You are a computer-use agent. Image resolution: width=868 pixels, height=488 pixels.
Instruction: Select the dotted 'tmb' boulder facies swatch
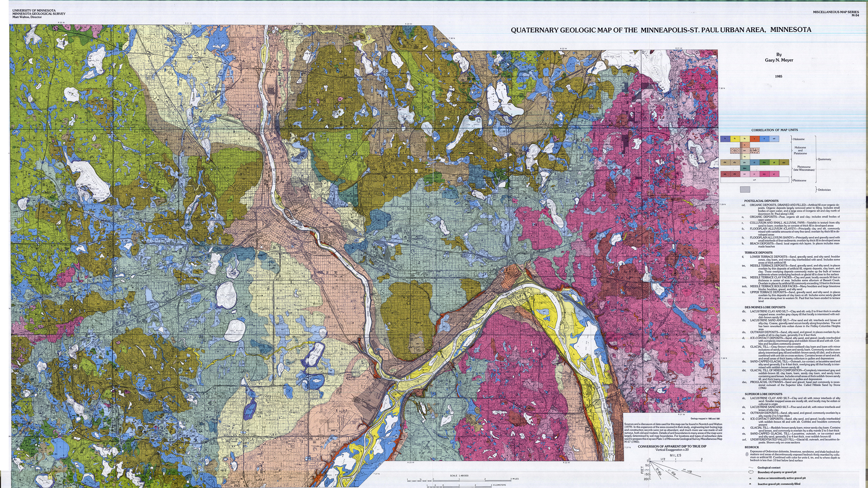tap(754, 151)
